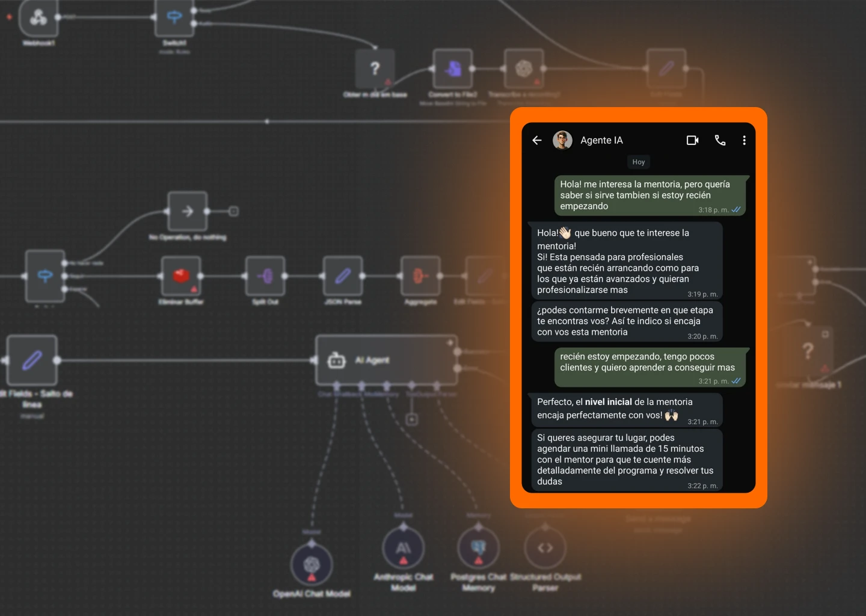This screenshot has height=616, width=866.
Task: Start a voice call with Agente IA
Action: point(720,140)
